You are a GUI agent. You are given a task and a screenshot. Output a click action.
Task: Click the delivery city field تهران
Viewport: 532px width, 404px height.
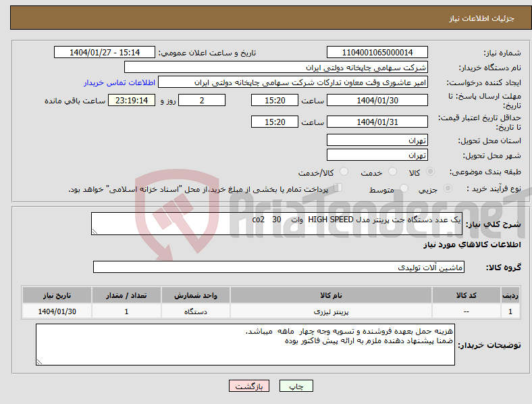pos(377,155)
